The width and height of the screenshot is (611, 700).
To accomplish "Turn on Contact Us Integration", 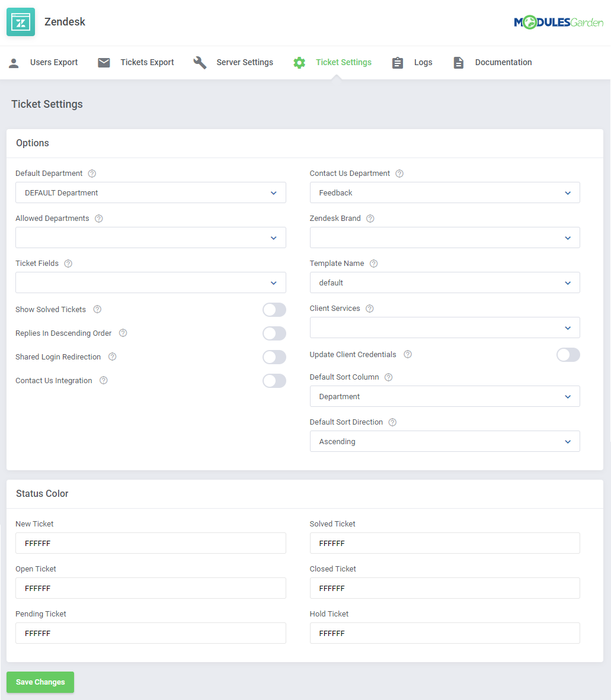I will 274,381.
